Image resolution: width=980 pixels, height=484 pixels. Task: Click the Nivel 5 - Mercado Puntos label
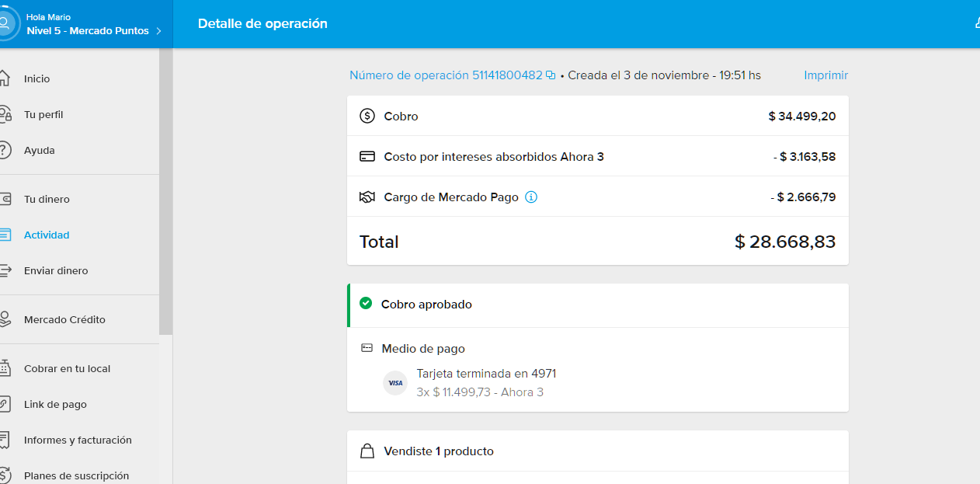pyautogui.click(x=88, y=31)
